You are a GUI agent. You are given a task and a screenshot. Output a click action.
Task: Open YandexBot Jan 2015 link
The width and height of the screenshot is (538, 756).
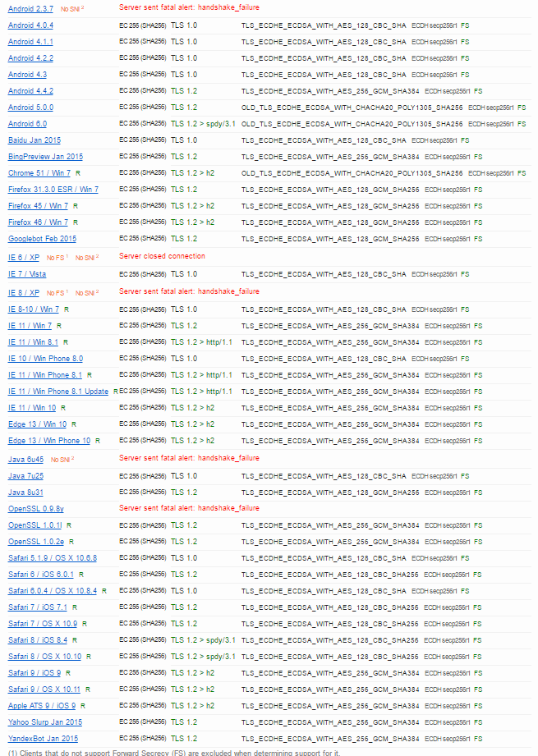[x=43, y=738]
